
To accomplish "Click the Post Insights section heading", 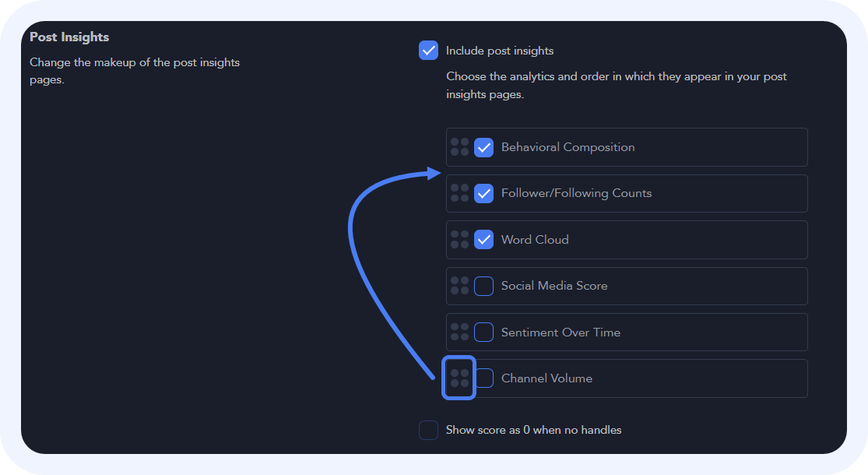I will 69,37.
